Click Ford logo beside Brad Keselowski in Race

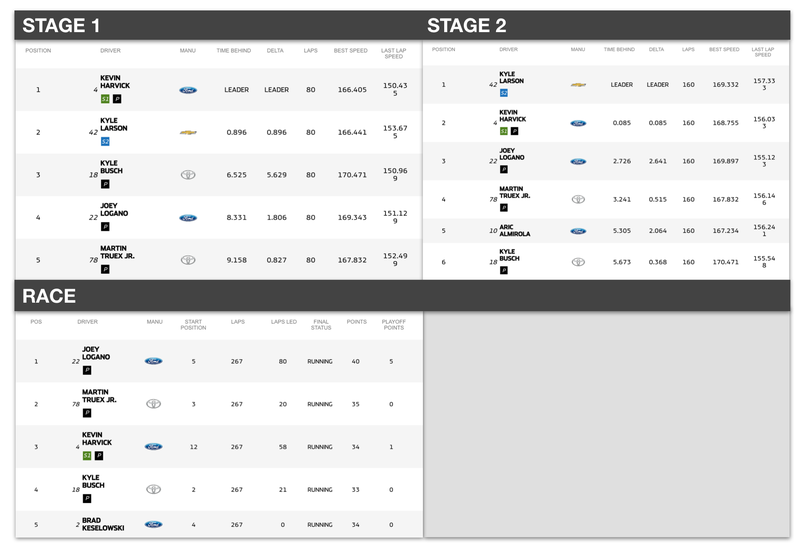(154, 524)
